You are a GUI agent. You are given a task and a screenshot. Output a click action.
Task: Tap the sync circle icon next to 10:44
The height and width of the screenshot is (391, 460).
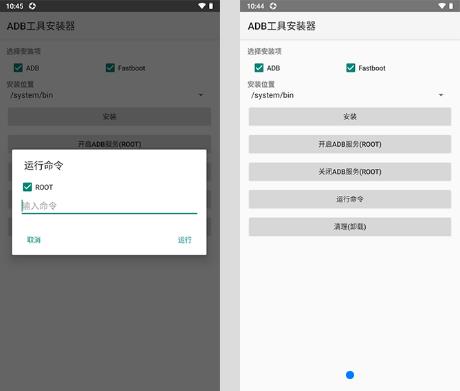pyautogui.click(x=273, y=6)
